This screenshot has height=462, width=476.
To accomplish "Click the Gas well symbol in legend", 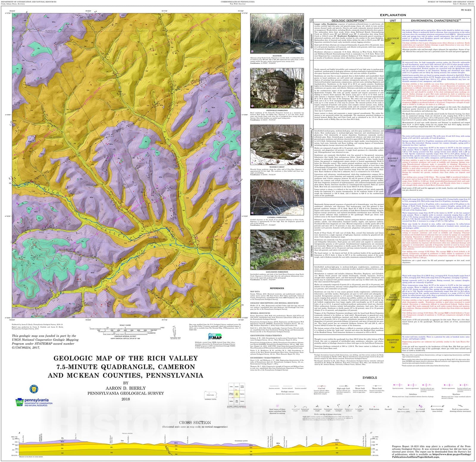I will (x=388, y=406).
